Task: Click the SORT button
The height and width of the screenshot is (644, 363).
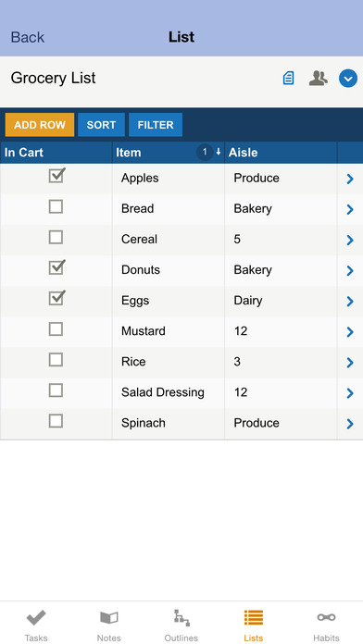Action: (x=101, y=125)
